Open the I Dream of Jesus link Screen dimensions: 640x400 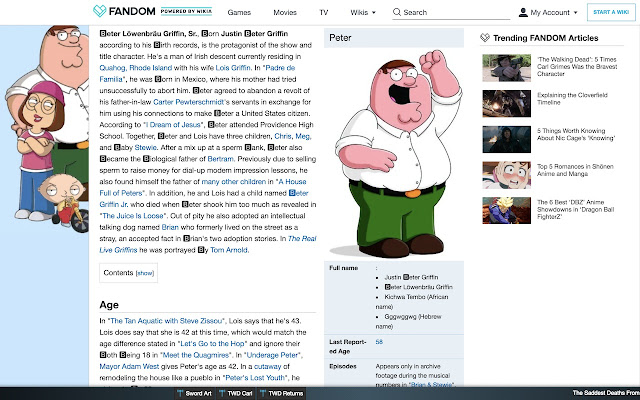[173, 124]
